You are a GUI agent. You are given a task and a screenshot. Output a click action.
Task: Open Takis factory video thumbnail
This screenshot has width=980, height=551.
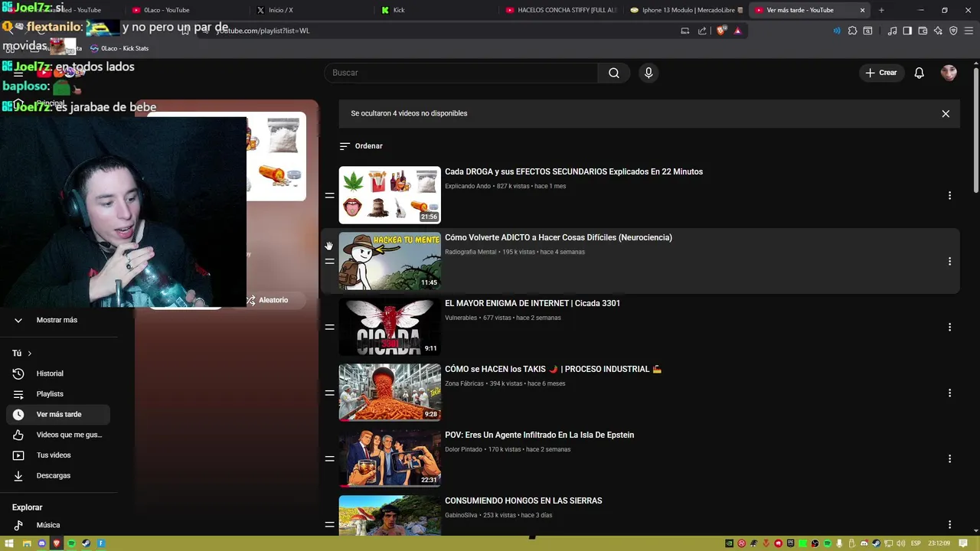(x=390, y=393)
